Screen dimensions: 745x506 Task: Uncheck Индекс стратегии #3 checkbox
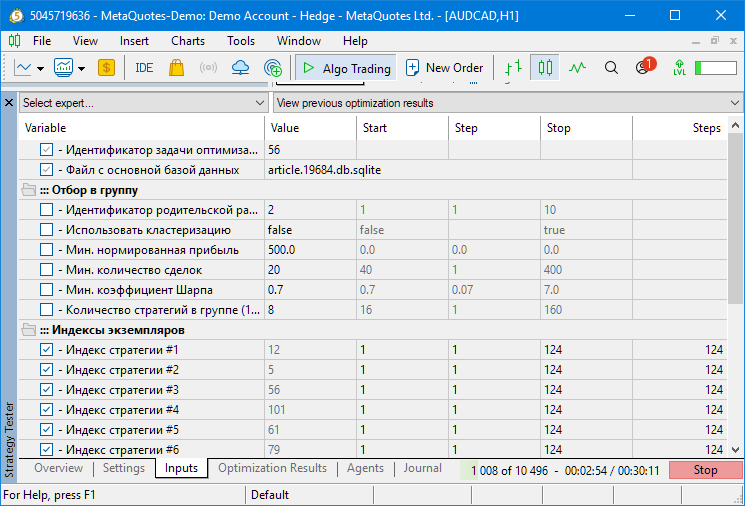47,390
